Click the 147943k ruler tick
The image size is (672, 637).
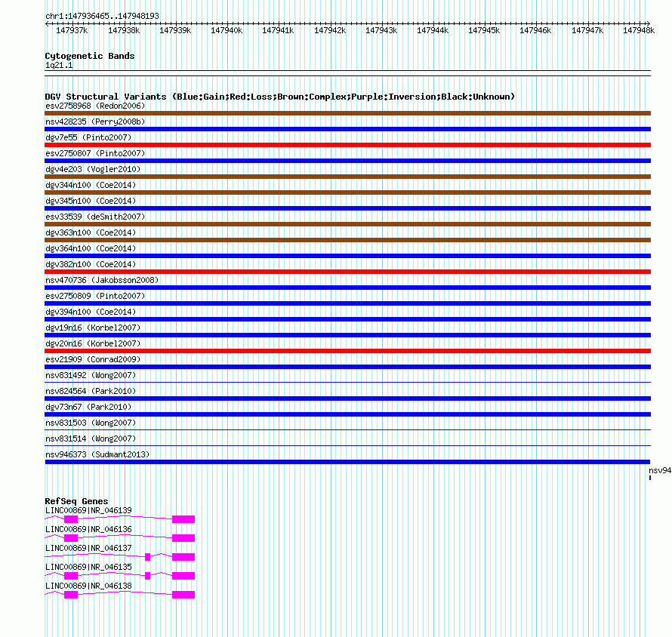(x=381, y=30)
